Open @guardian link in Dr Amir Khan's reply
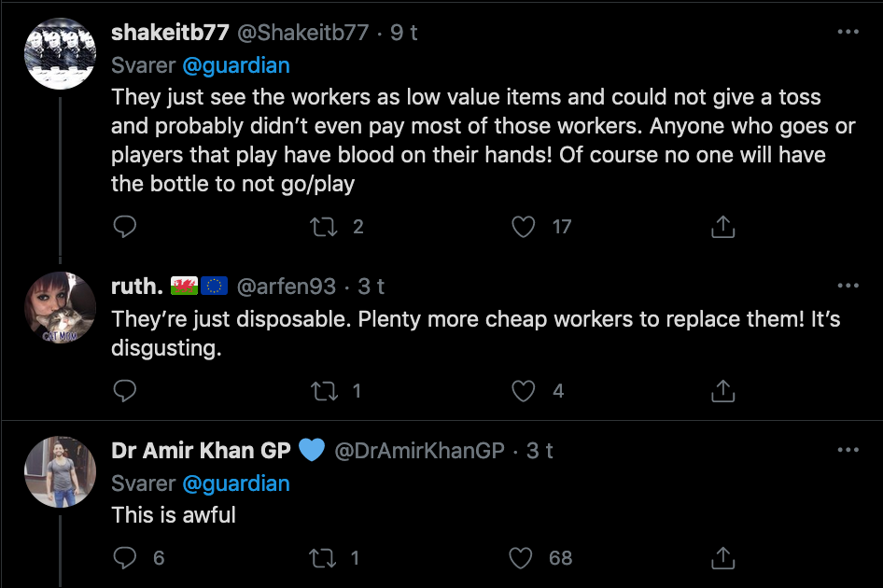 (235, 483)
